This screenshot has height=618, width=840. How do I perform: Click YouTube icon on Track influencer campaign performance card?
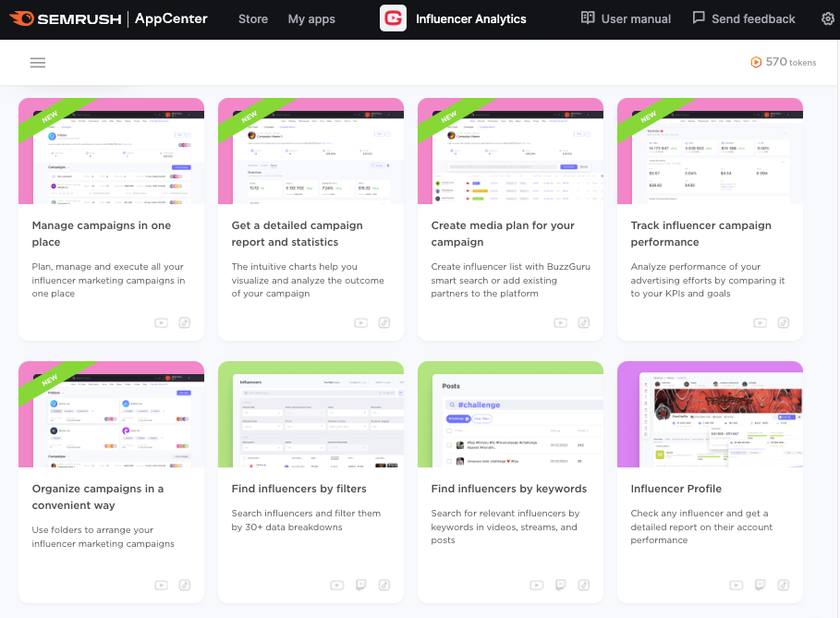[761, 322]
